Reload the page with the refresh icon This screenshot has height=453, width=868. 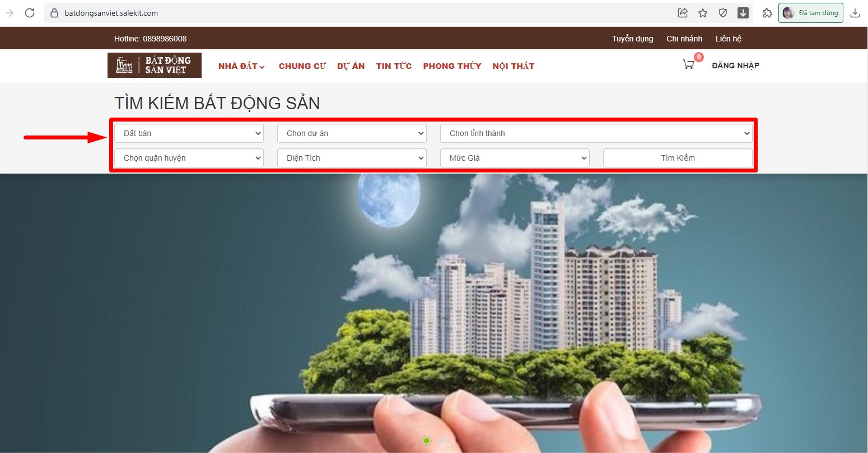(x=30, y=13)
